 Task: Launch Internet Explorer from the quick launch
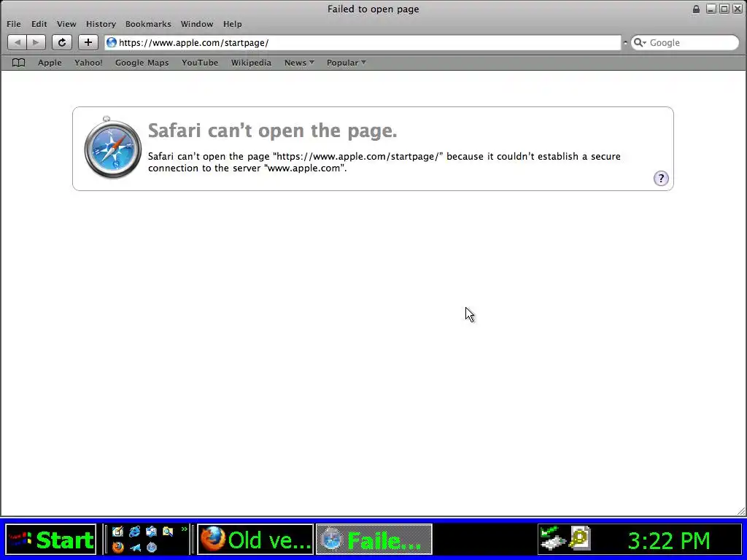pyautogui.click(x=135, y=532)
